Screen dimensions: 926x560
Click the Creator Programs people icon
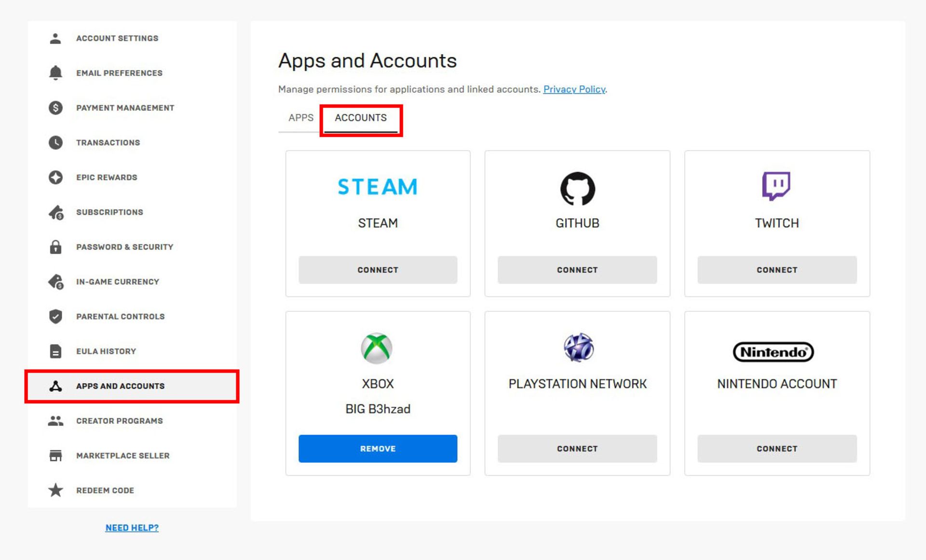[x=55, y=421]
